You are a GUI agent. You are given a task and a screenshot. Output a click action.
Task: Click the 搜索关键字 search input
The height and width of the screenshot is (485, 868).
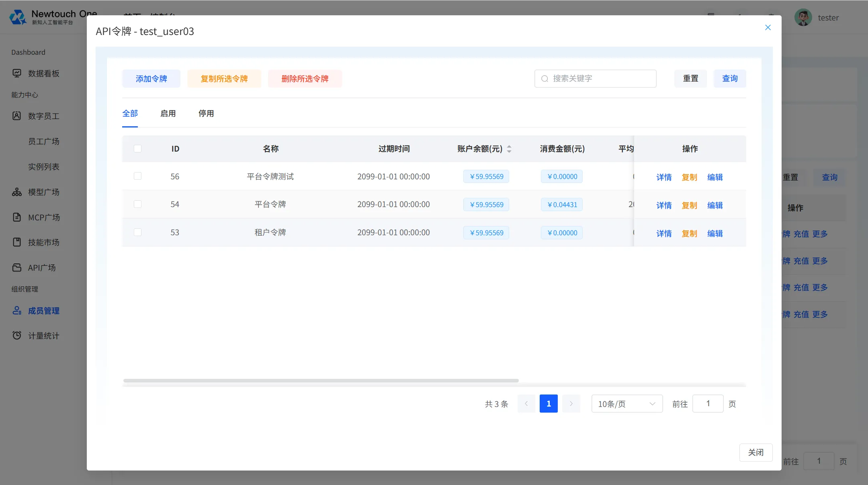point(596,78)
